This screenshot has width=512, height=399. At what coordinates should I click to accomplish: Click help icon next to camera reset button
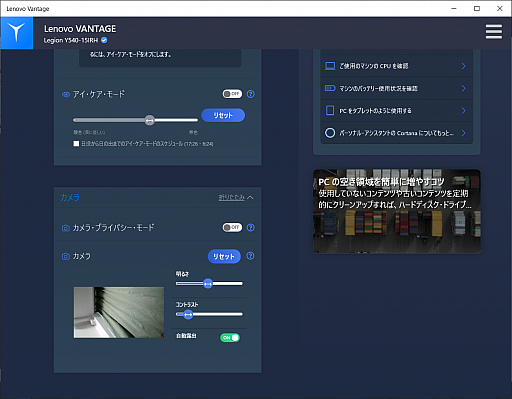[250, 256]
